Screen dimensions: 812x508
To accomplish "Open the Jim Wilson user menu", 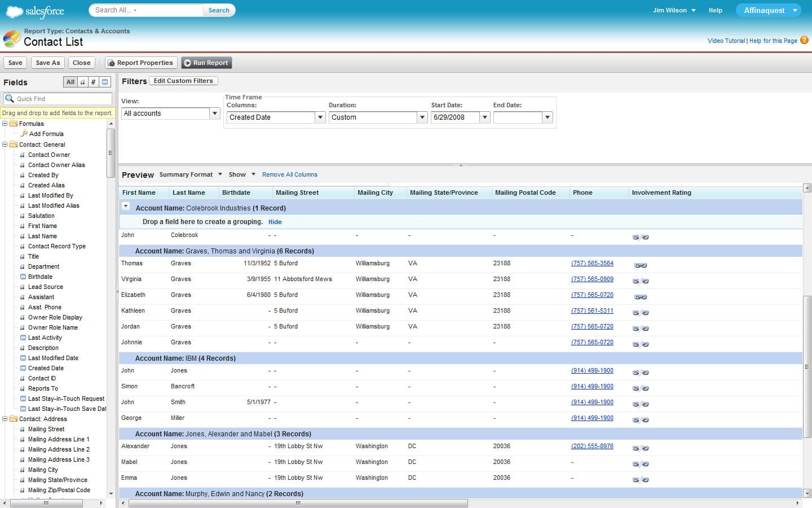I will [674, 10].
